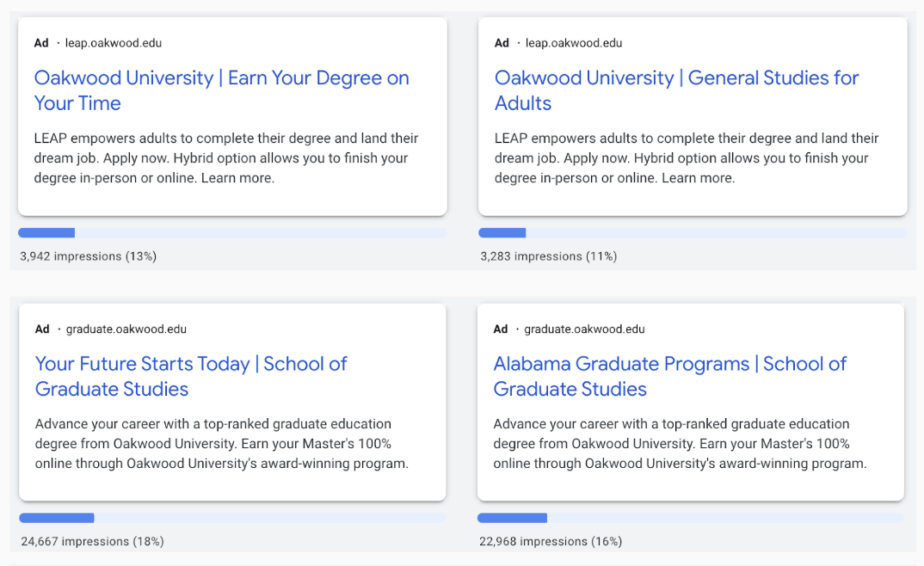Click the description under Your Future Starts Today
Viewport: 924px width, 566px height.
221,444
